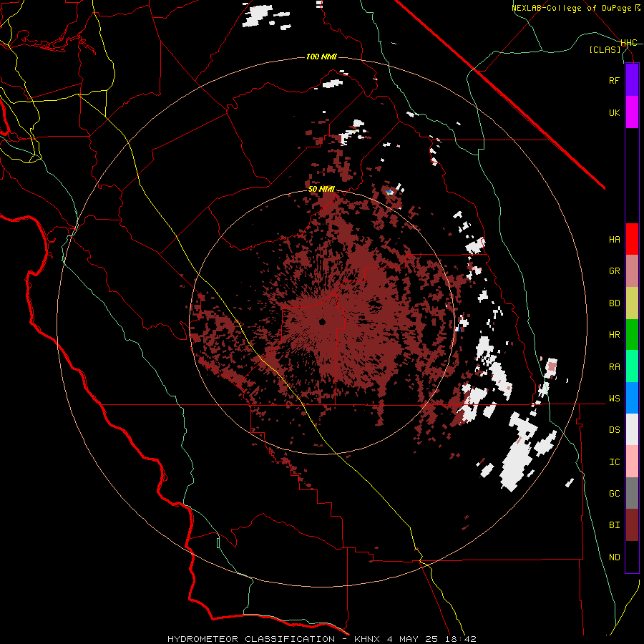Click the GR legend label
Screen dimensions: 644x644
614,271
